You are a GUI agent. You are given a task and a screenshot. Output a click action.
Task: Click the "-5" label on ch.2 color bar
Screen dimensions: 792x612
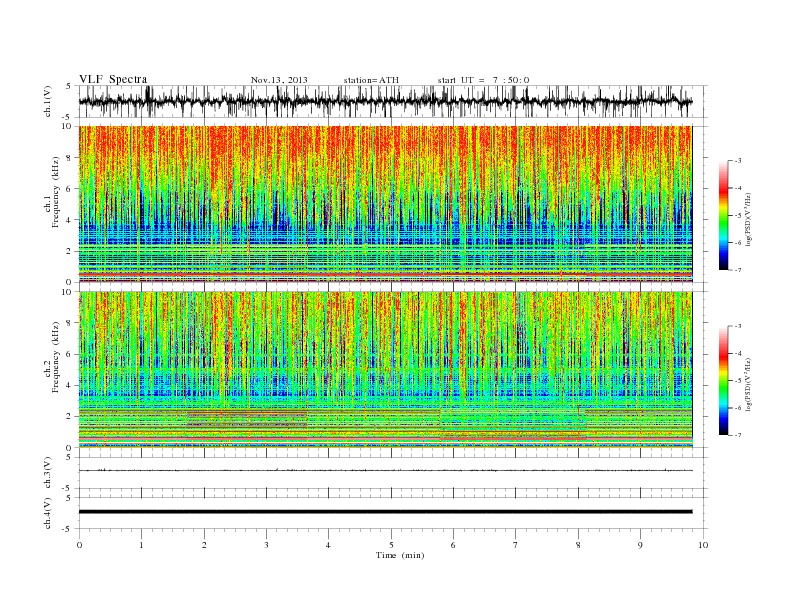[x=738, y=380]
